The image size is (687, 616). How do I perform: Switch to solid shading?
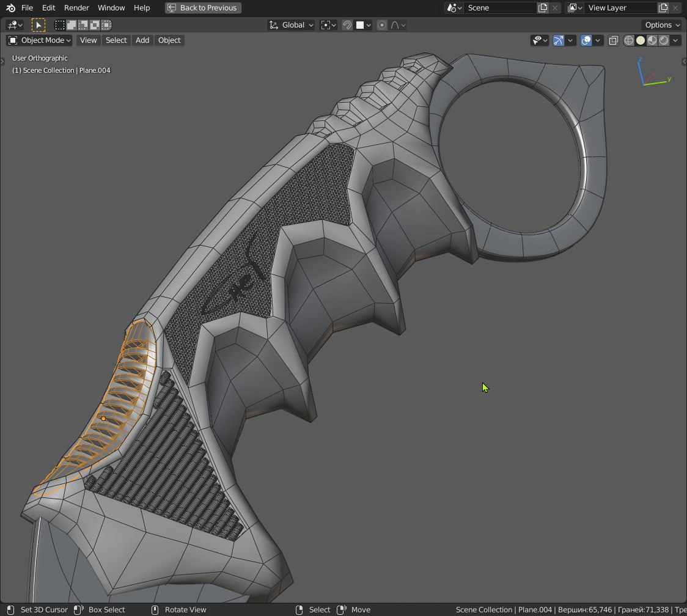click(x=641, y=40)
